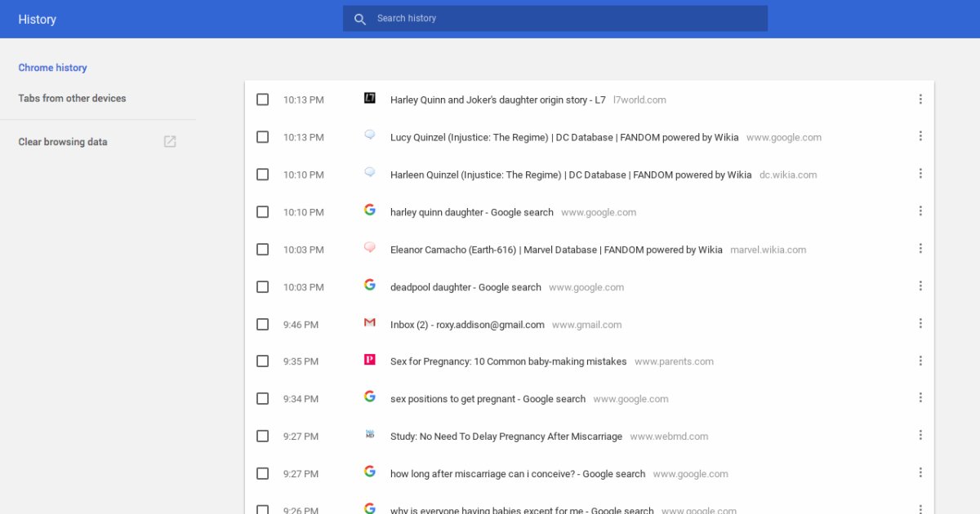The width and height of the screenshot is (980, 514).
Task: Open more actions for Sex for Pregnancy entry
Action: (920, 361)
